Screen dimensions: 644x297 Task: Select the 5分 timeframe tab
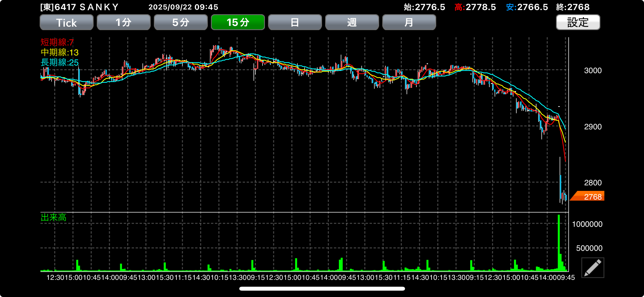click(181, 22)
